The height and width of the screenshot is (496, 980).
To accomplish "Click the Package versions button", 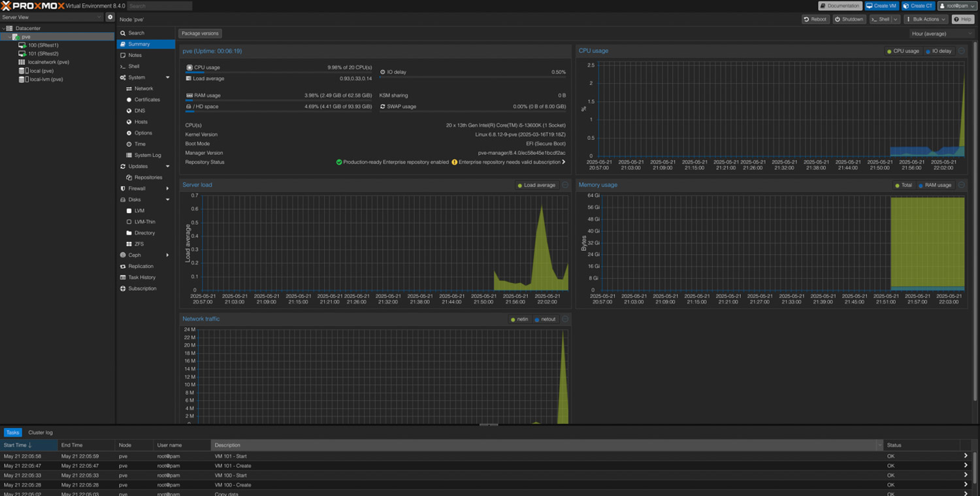I will pos(200,33).
